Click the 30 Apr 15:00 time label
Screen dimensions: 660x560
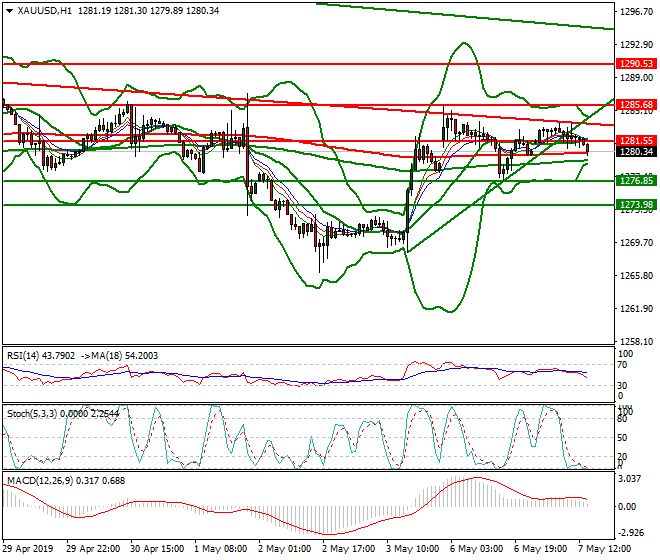click(157, 549)
